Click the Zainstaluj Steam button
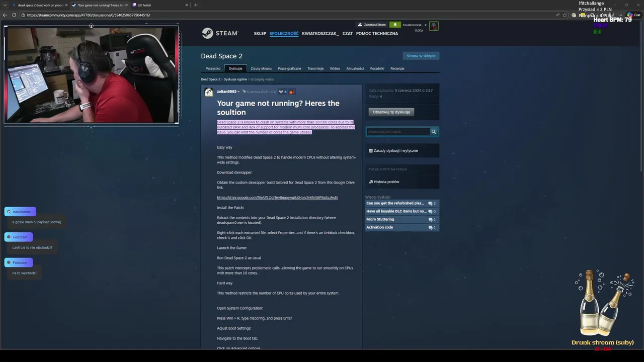 click(x=371, y=25)
